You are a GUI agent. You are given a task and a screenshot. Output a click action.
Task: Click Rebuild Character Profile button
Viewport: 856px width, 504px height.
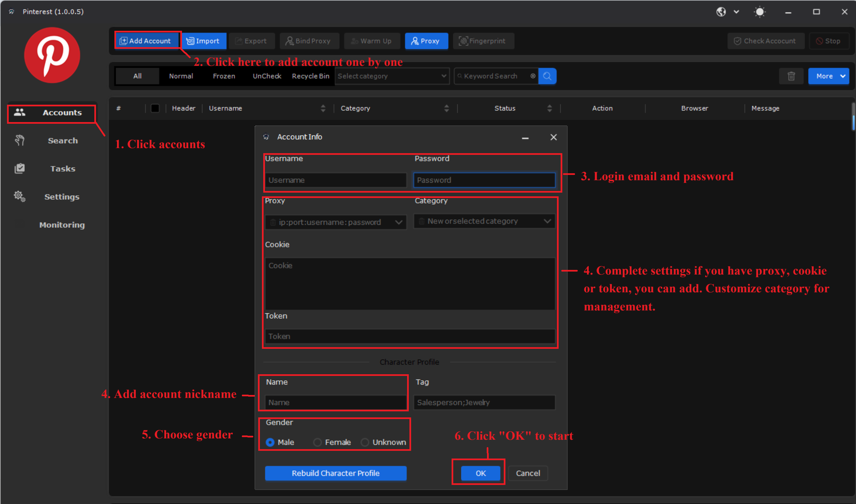pyautogui.click(x=336, y=473)
